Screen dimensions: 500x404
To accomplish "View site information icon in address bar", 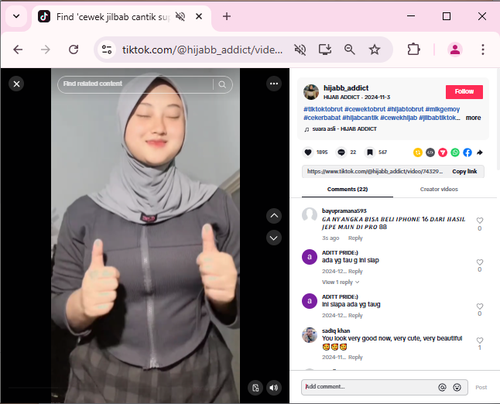I will [x=107, y=50].
